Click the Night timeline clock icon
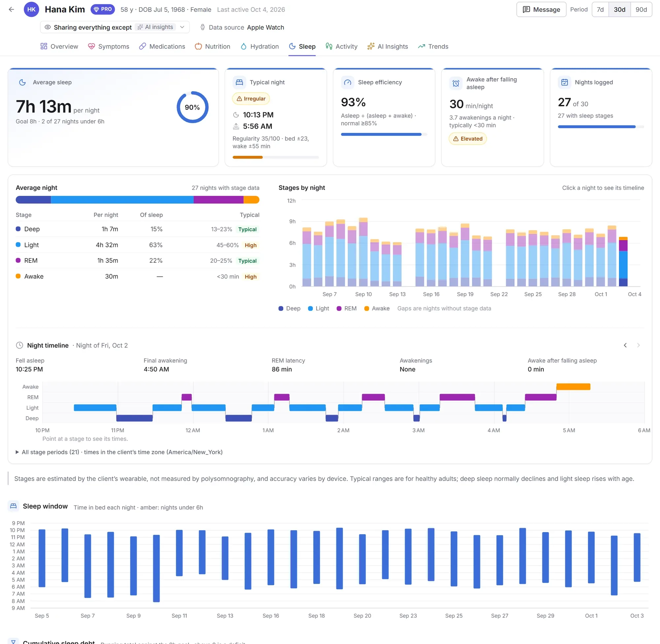This screenshot has height=644, width=660. click(19, 345)
